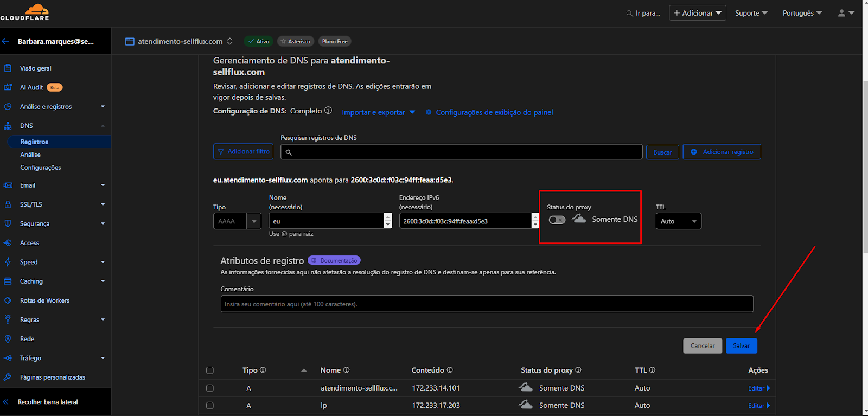Click the Análise e registros icon
868x416 pixels.
(x=8, y=107)
